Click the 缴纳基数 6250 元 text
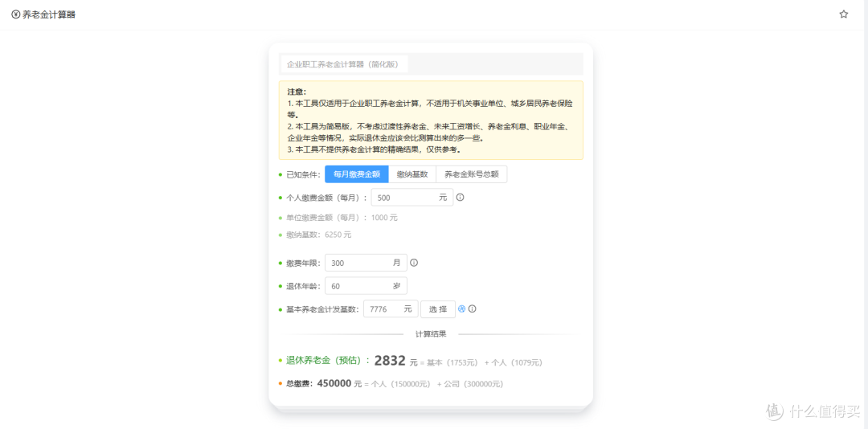Viewport: 868px width, 429px height. 319,235
